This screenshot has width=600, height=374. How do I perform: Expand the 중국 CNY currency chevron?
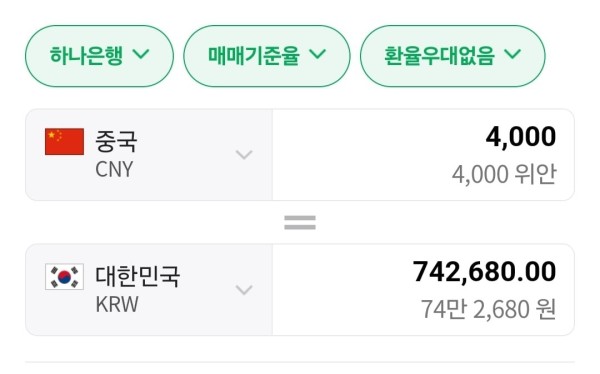(x=244, y=155)
